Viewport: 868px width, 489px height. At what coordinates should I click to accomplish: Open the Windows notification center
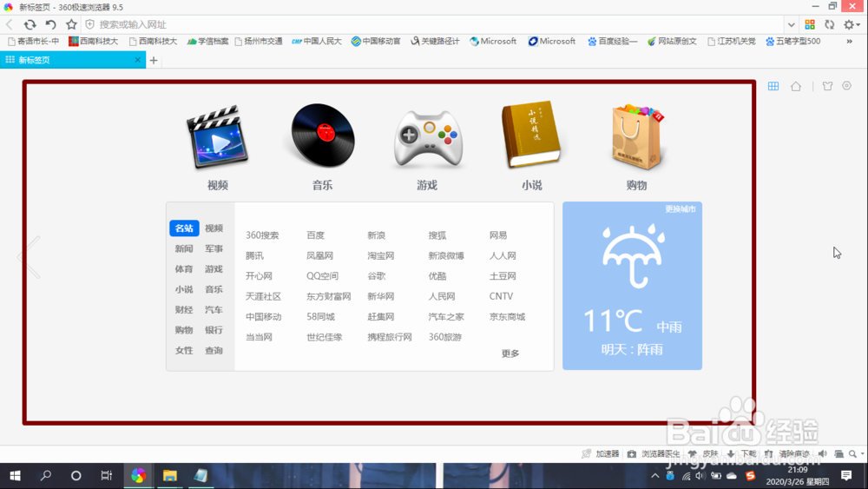[846, 476]
